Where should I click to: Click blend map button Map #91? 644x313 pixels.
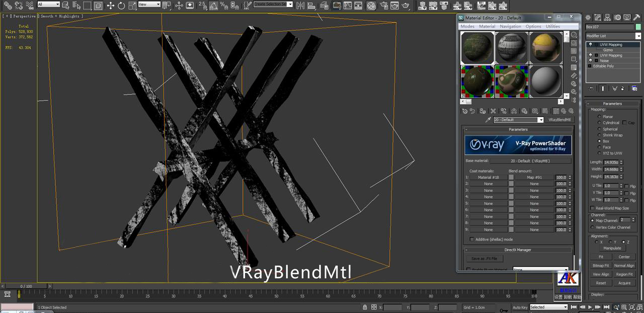pyautogui.click(x=534, y=177)
